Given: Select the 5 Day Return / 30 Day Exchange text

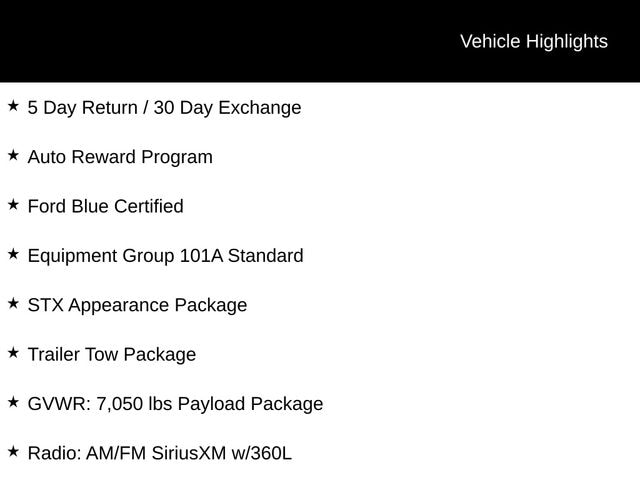Looking at the screenshot, I should [164, 108].
